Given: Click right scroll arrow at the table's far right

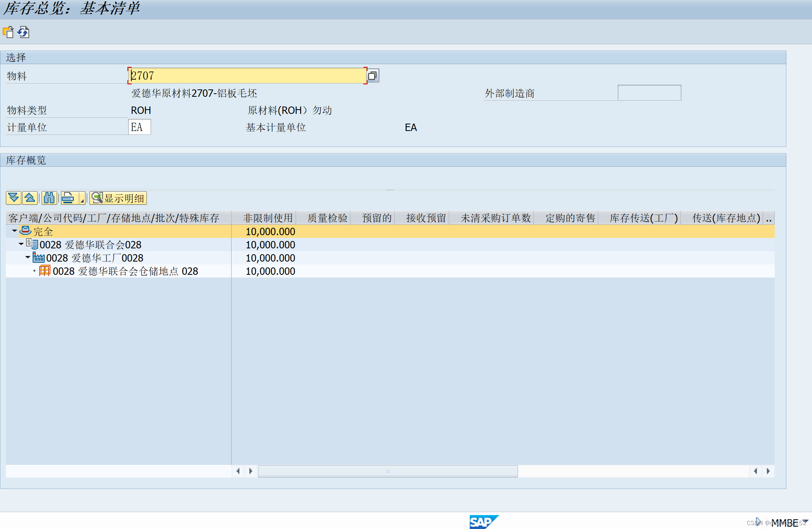Looking at the screenshot, I should point(768,471).
